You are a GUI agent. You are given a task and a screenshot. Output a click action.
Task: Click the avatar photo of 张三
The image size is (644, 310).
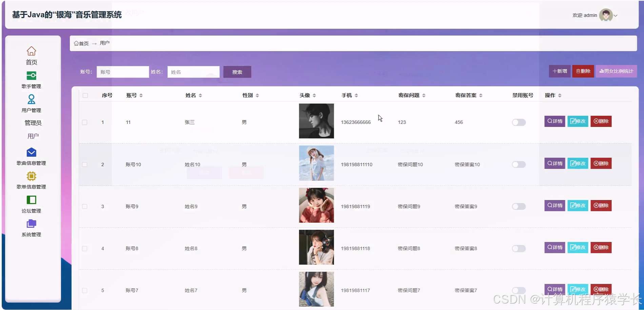point(316,121)
